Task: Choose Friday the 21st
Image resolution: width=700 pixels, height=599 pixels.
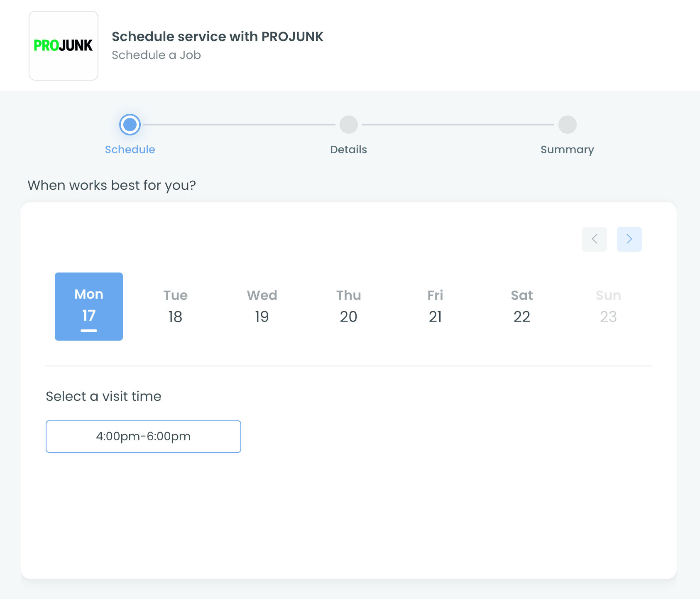Action: tap(435, 307)
